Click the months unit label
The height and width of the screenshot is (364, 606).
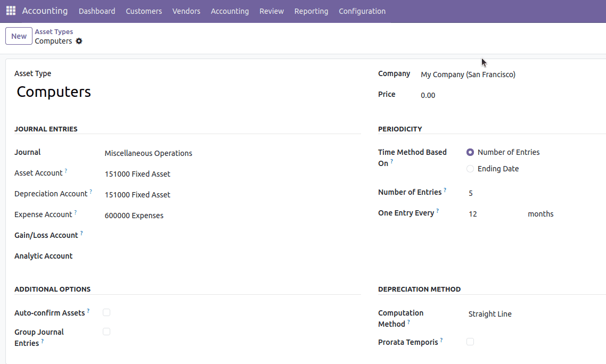[x=541, y=214]
